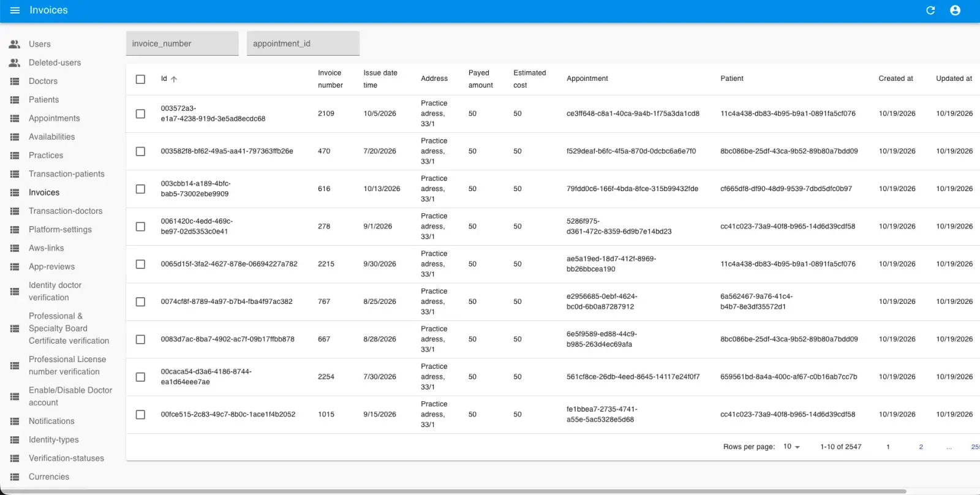Open Identity-types in the sidebar
The height and width of the screenshot is (495, 980).
tap(54, 440)
